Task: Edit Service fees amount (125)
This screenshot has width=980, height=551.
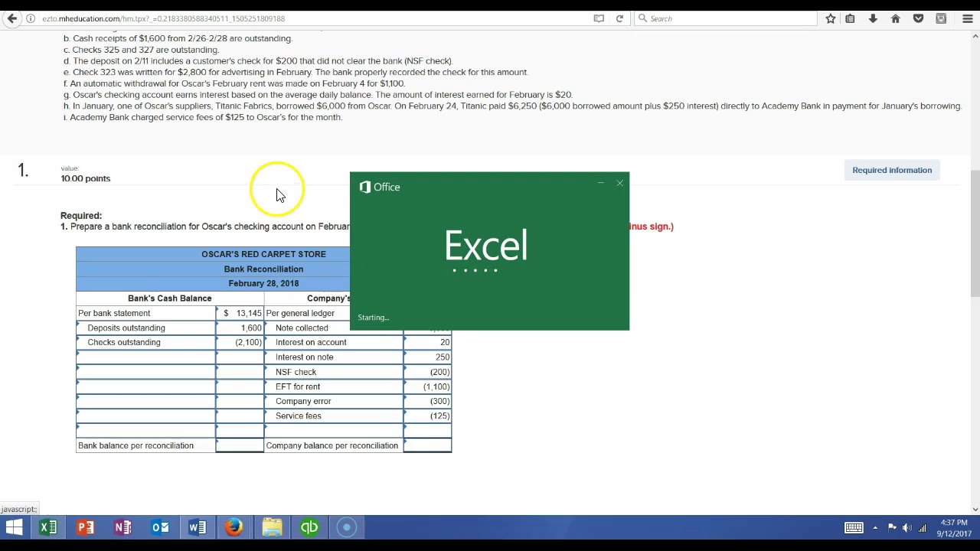Action: (x=427, y=416)
